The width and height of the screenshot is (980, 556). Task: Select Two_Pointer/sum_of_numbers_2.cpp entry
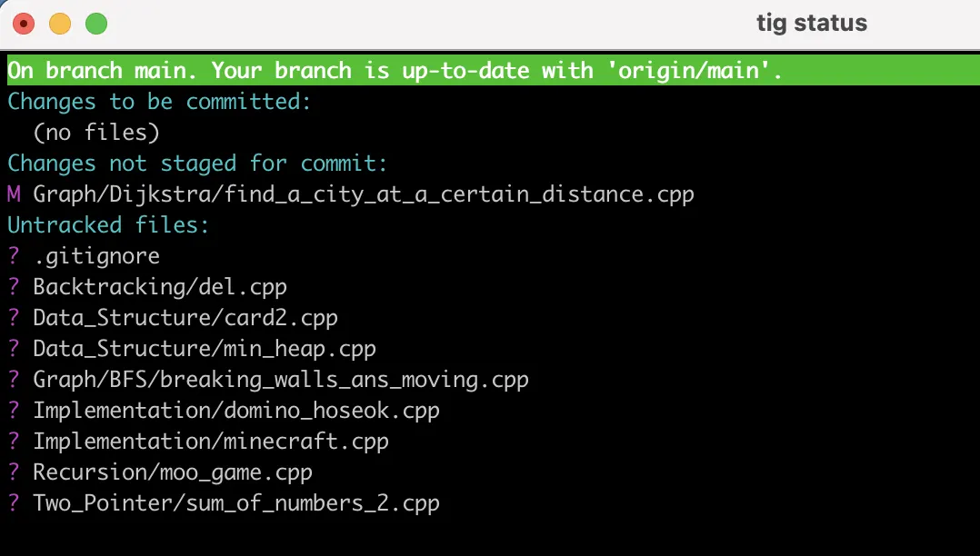(236, 503)
